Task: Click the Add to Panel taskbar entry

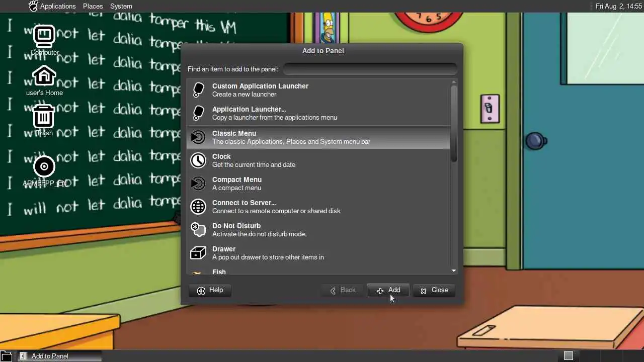Action: pyautogui.click(x=59, y=356)
